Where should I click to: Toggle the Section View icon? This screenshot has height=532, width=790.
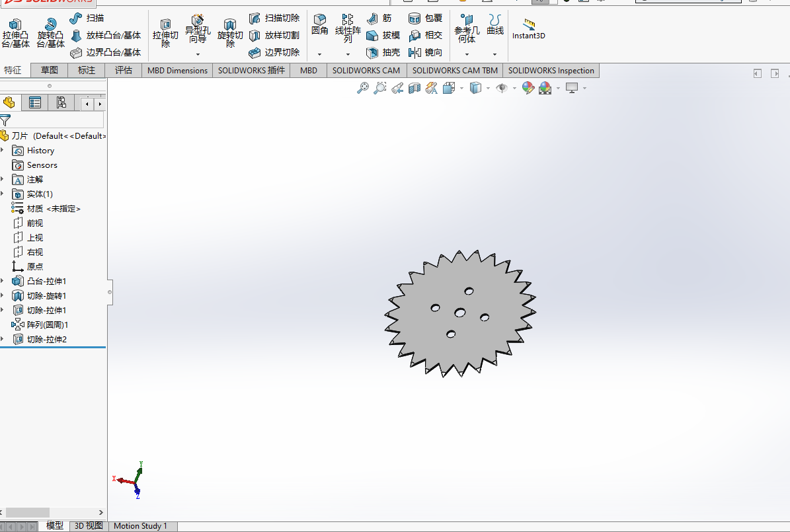click(x=414, y=88)
